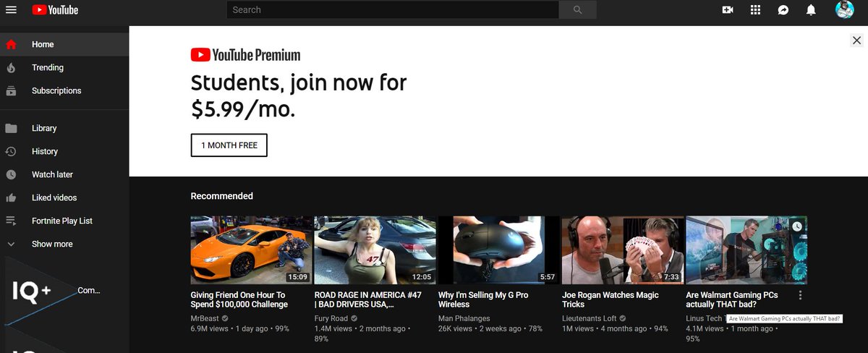
Task: Click the 5:57 duration badge
Action: point(548,277)
